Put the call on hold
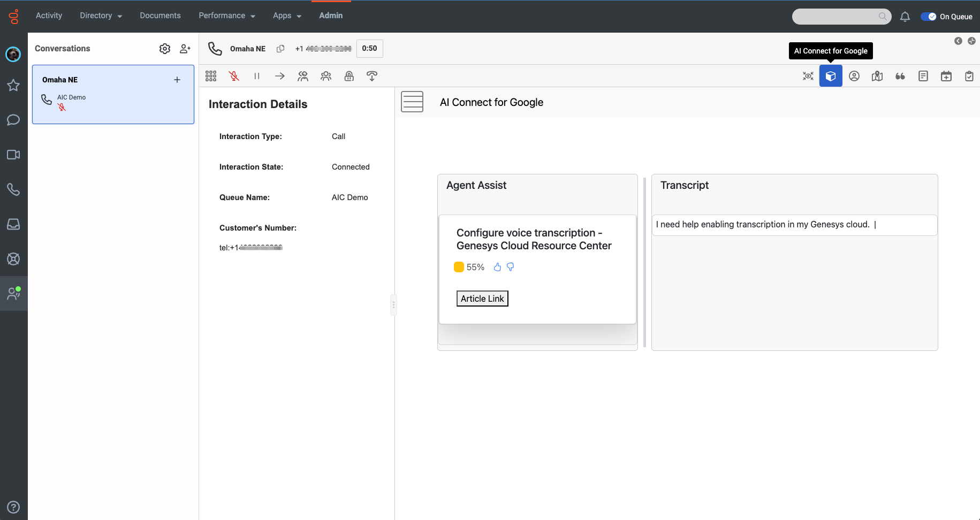Viewport: 980px width, 520px height. point(257,76)
